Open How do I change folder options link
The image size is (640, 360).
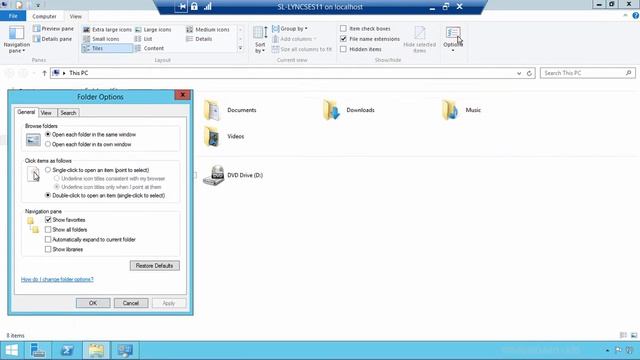[57, 279]
